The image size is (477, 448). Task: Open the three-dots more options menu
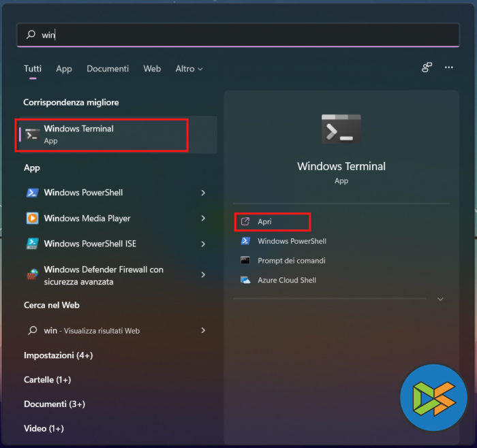448,67
